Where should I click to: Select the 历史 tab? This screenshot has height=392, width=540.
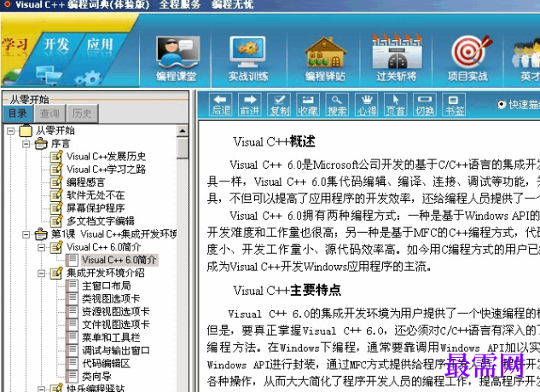pyautogui.click(x=82, y=113)
